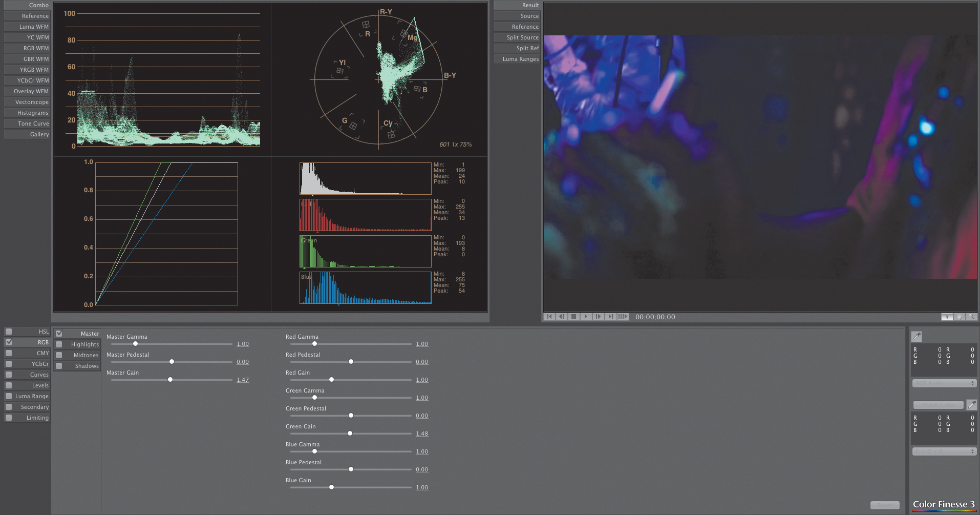Select the arrow pointer tool

(947, 317)
